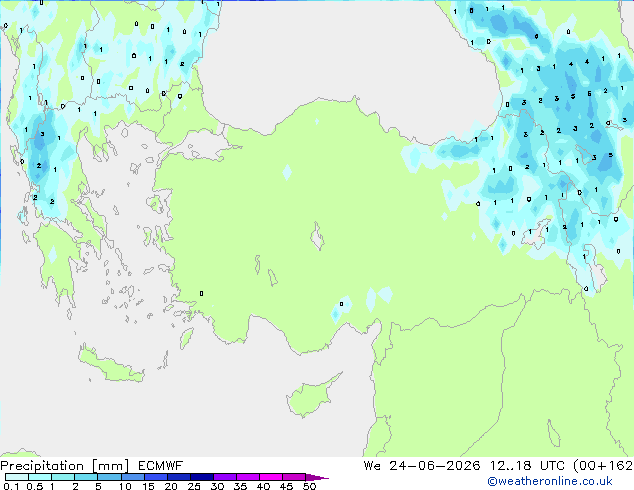Click the legend label '35'
634x490 pixels.
click(x=240, y=486)
